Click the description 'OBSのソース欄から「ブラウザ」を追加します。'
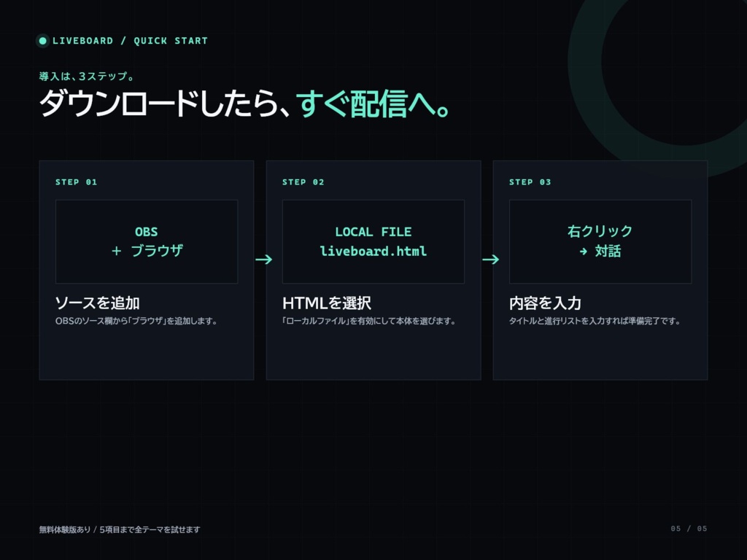The width and height of the screenshot is (747, 560). (136, 321)
